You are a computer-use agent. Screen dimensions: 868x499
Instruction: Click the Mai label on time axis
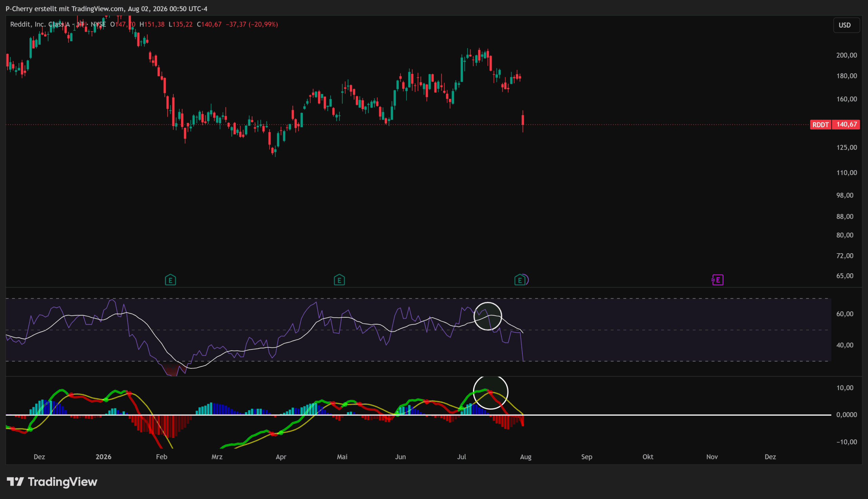point(342,457)
